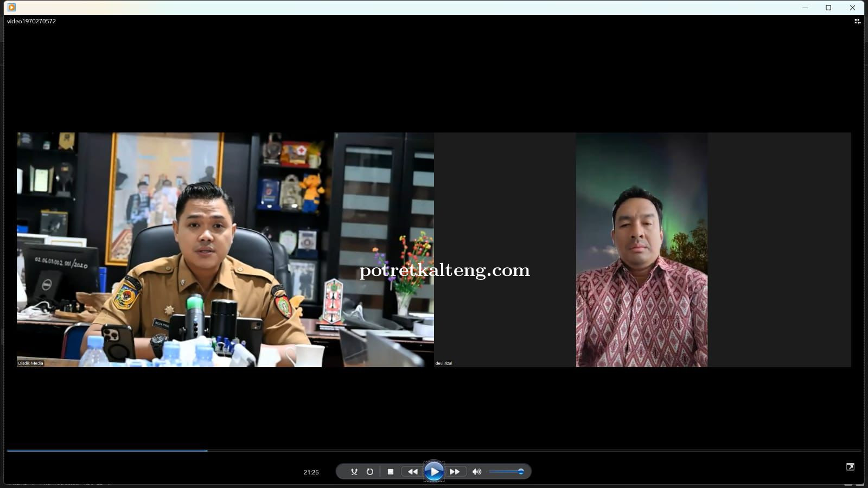Minimize the media player window

click(805, 8)
